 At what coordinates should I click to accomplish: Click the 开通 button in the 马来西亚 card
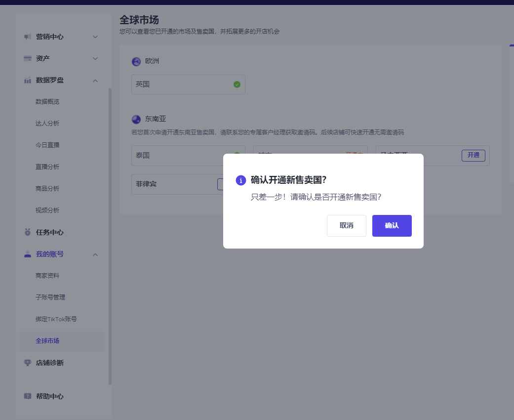[x=474, y=156]
